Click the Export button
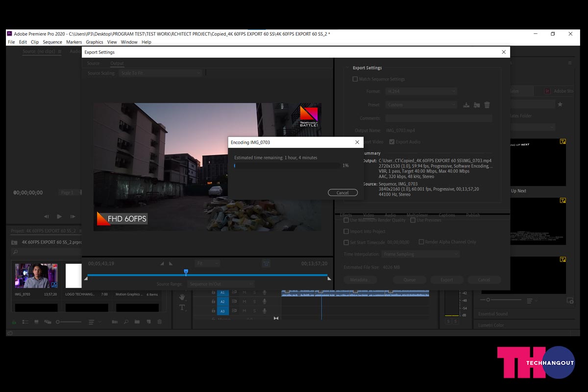Image resolution: width=588 pixels, height=392 pixels. [447, 280]
